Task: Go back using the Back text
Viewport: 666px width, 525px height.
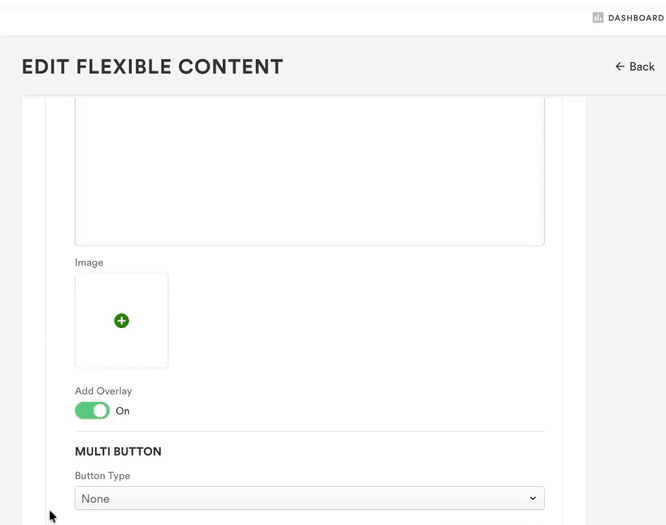Action: point(642,67)
